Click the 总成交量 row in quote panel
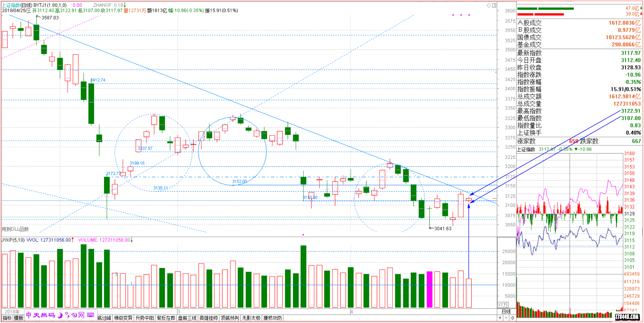 [579, 104]
